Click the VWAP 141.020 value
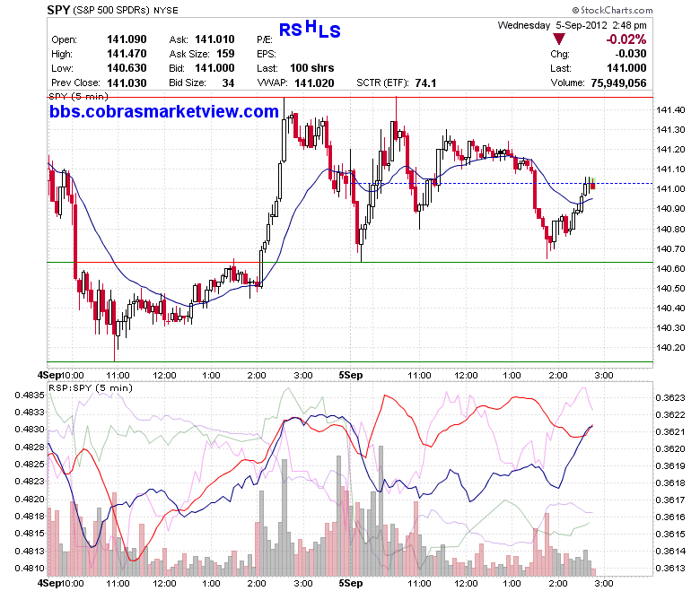This screenshot has width=700, height=591. 314,83
